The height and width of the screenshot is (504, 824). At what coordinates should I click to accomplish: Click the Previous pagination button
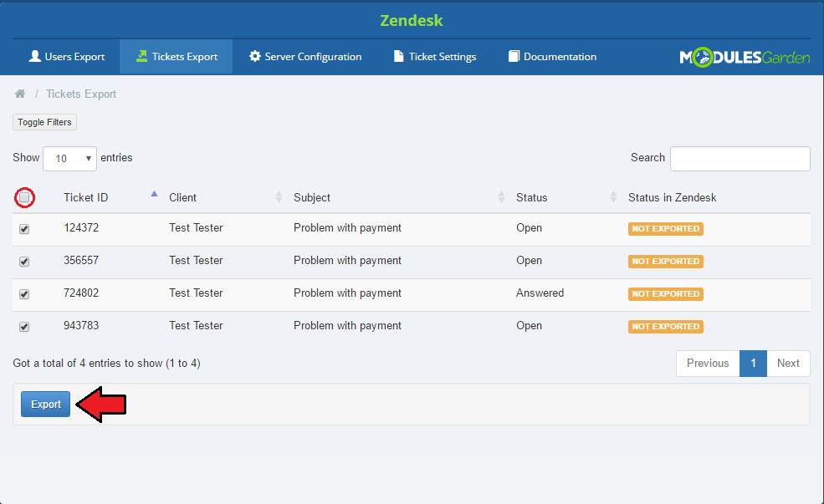pyautogui.click(x=708, y=364)
